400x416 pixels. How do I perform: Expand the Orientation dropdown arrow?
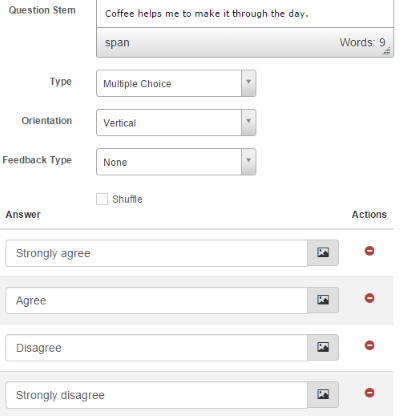click(x=248, y=122)
